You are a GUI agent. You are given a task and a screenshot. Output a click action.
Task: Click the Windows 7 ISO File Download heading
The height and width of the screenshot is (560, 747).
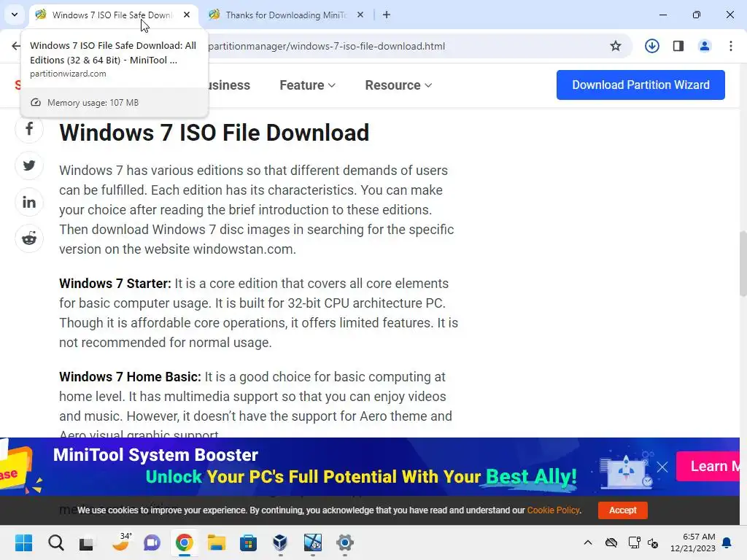click(x=214, y=133)
